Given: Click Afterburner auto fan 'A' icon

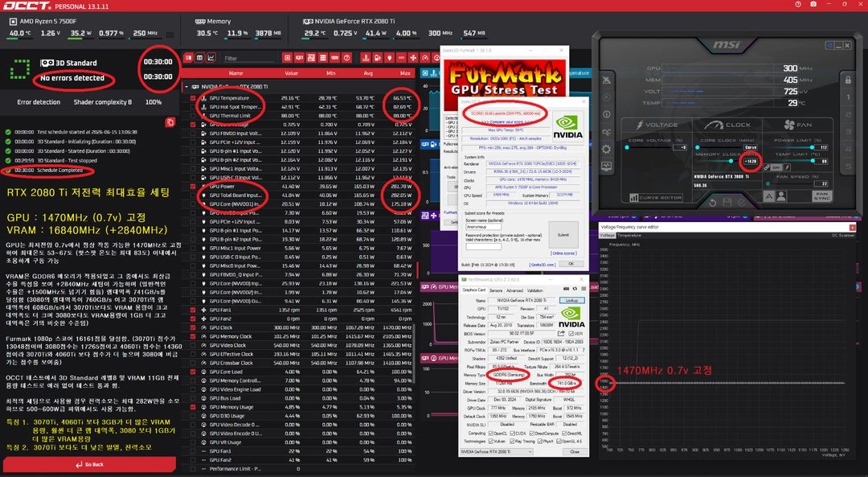Looking at the screenshot, I should point(769,196).
